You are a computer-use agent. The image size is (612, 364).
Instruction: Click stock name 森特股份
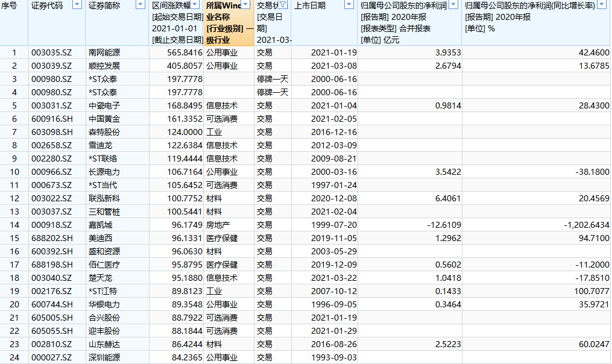pos(104,132)
